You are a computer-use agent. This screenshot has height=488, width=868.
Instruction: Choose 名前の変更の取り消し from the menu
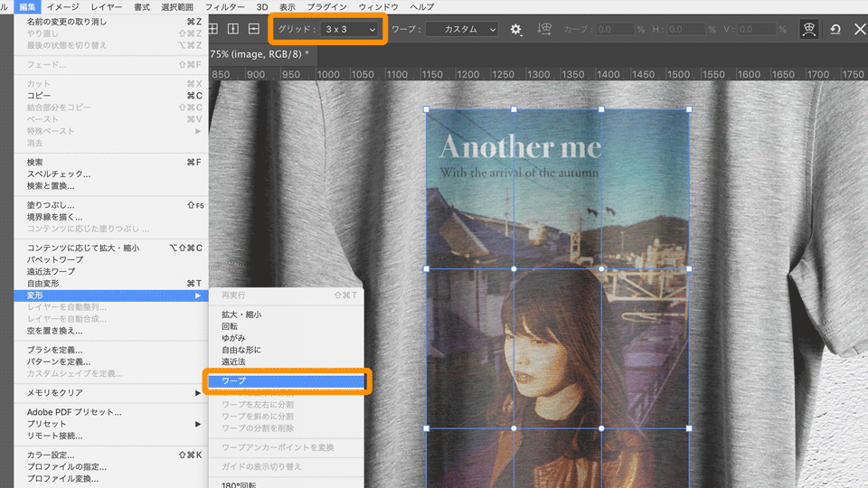coord(111,22)
